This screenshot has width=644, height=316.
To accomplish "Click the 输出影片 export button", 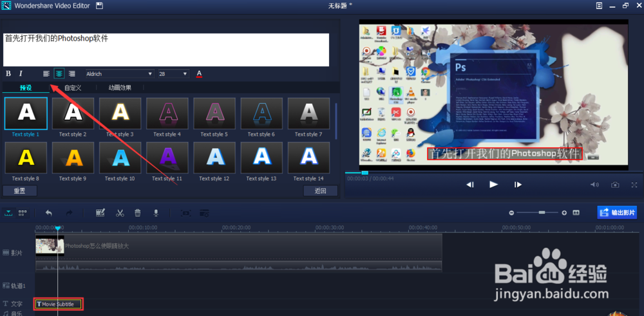I will [x=617, y=212].
